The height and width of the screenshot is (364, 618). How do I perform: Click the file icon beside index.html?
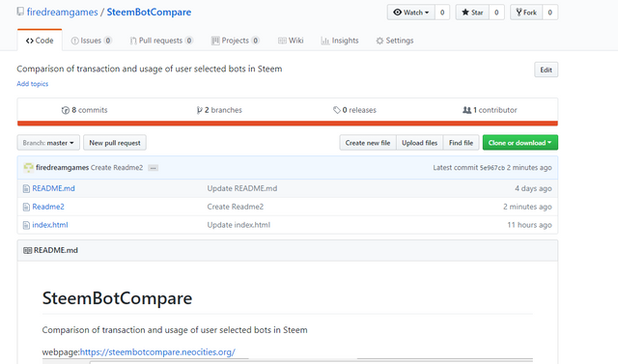26,225
